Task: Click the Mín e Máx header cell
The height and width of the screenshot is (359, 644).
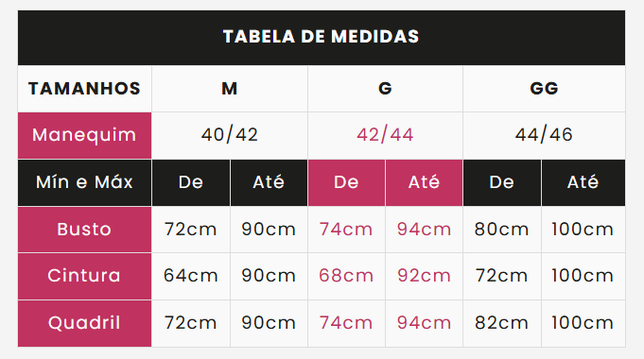Action: pos(84,182)
